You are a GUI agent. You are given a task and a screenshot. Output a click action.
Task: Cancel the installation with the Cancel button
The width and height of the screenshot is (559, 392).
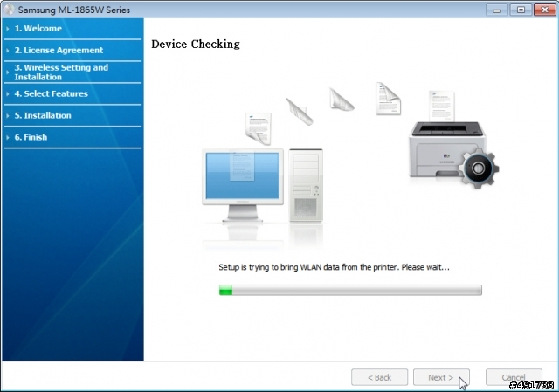pyautogui.click(x=514, y=377)
